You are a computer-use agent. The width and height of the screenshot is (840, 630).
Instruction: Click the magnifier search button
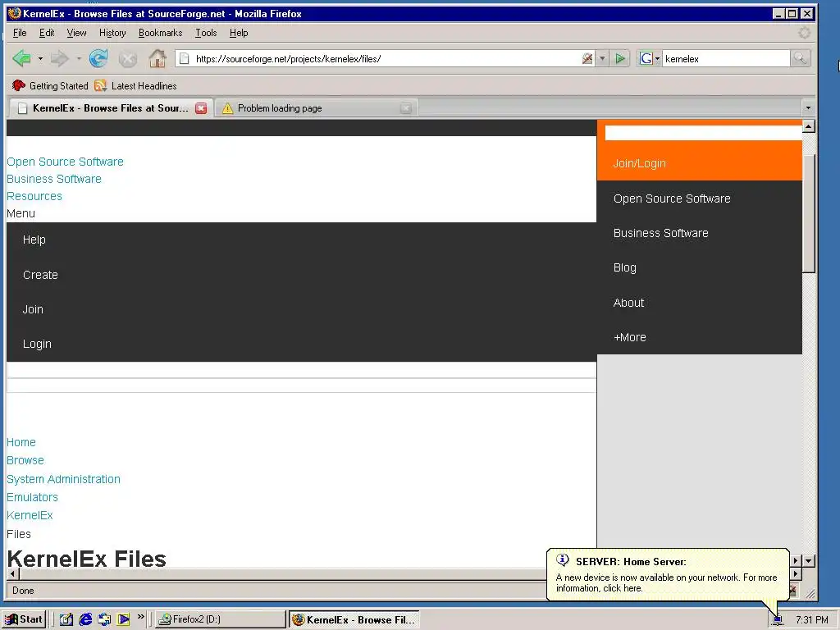point(800,58)
